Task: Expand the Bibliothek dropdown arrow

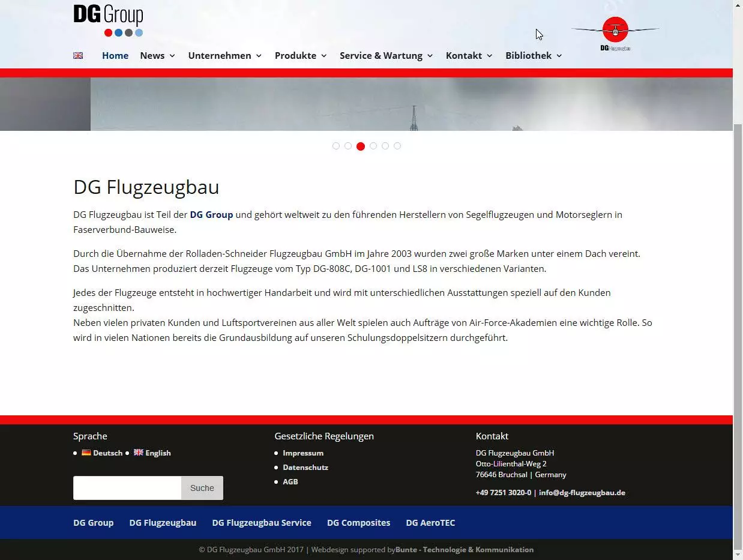Action: click(x=559, y=56)
